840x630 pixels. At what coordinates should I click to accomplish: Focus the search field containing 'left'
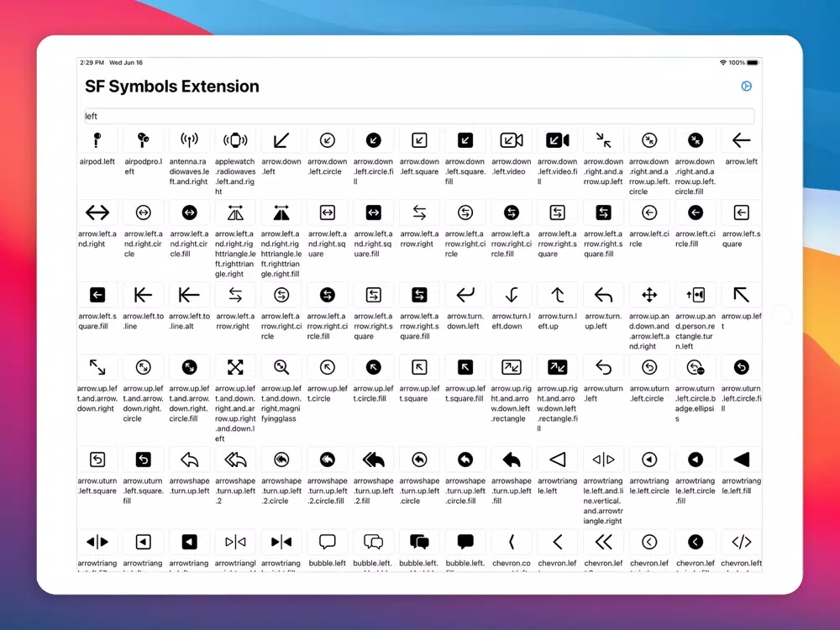point(419,116)
